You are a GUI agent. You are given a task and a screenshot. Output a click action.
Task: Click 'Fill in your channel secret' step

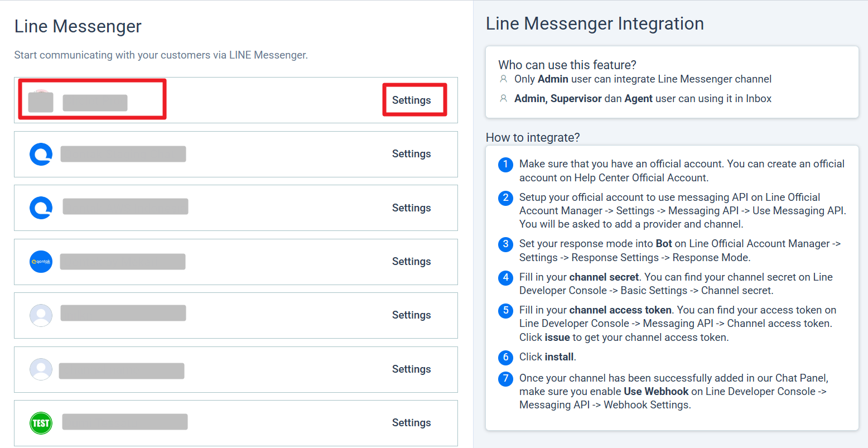[x=676, y=284]
